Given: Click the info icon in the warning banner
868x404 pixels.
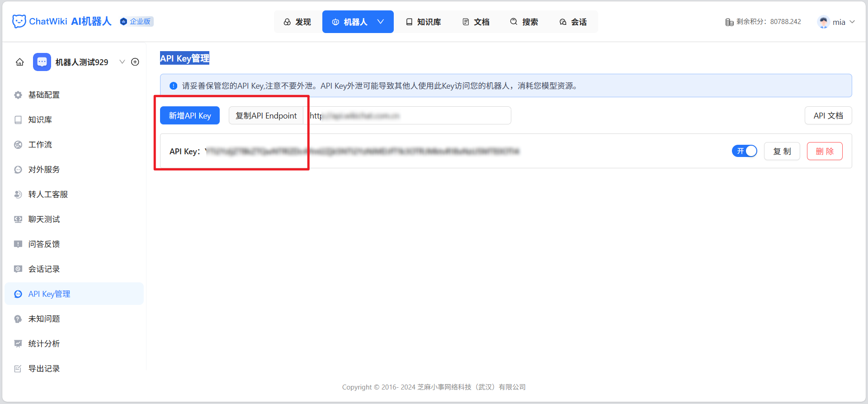Looking at the screenshot, I should pyautogui.click(x=173, y=86).
